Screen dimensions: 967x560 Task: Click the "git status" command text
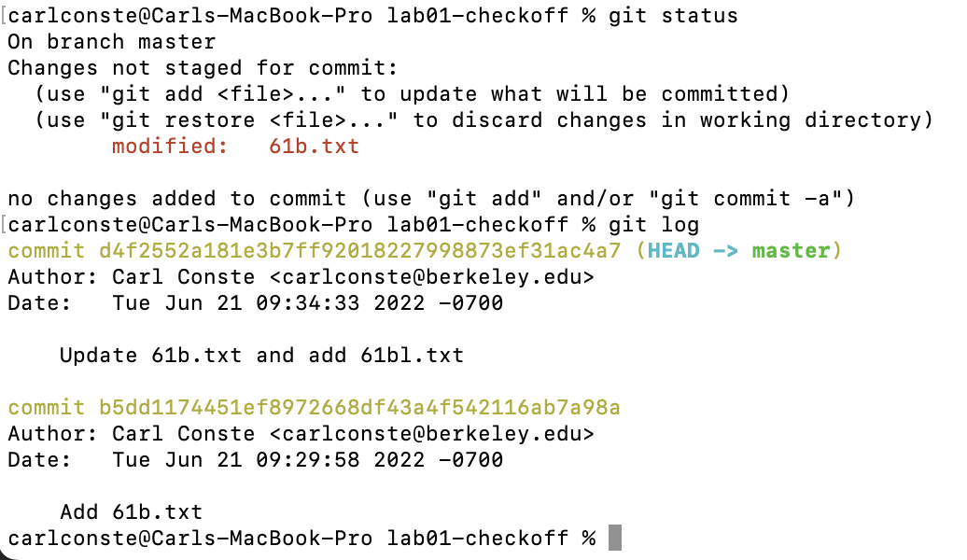(672, 16)
